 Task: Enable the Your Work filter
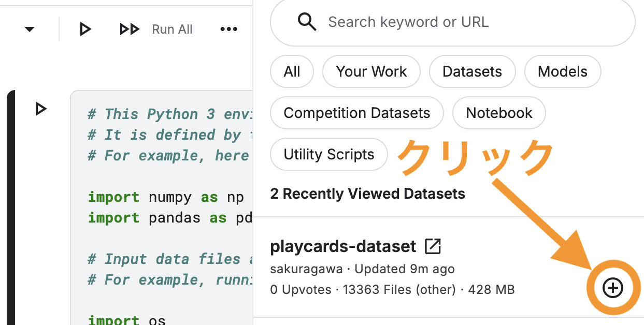371,71
